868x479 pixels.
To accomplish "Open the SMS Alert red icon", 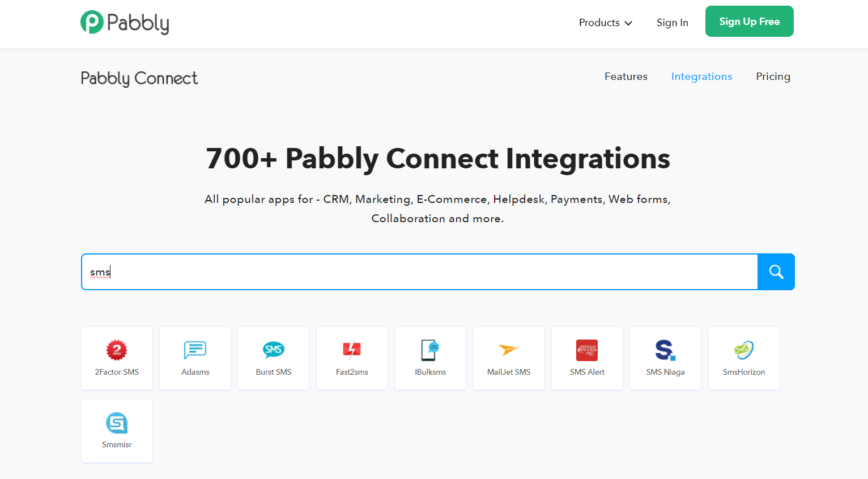I will click(587, 350).
